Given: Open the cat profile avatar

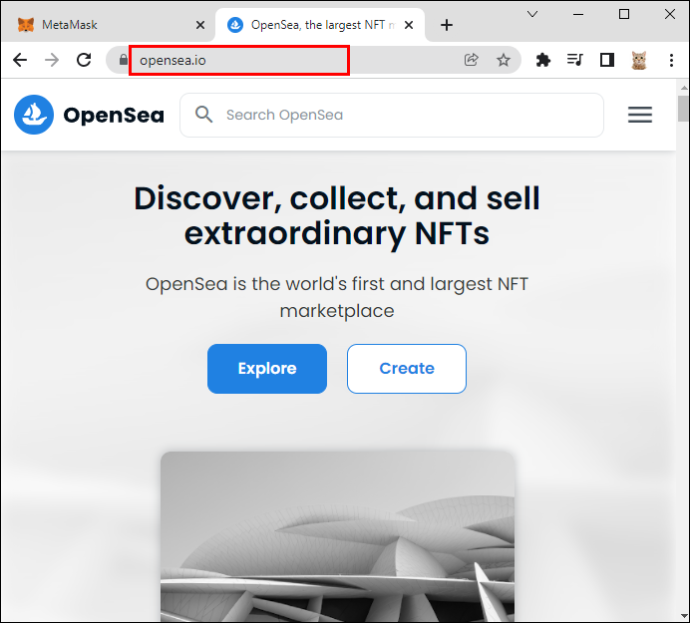Looking at the screenshot, I should click(639, 60).
